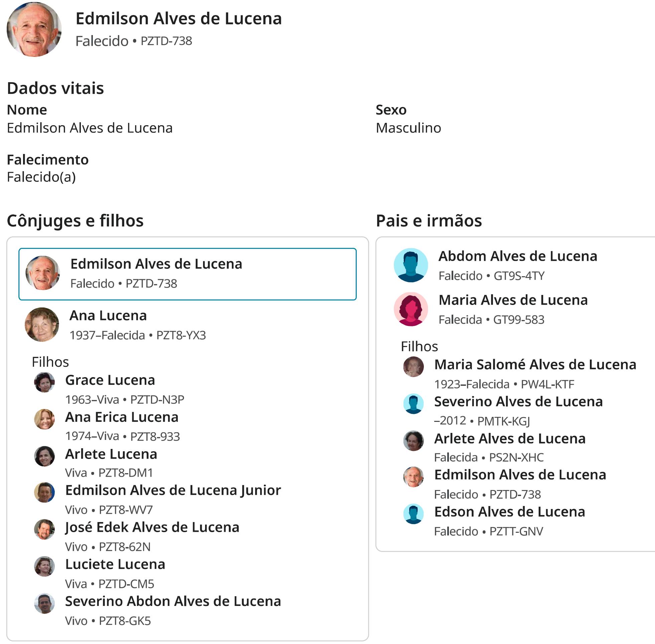Select José Edek Alves de Lucena
Viewport: 655px width, 644px height.
point(152,527)
